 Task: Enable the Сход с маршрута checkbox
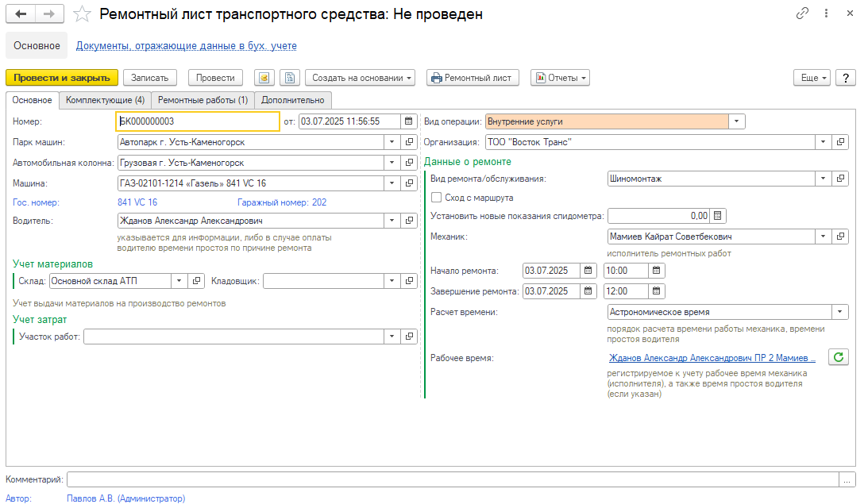pyautogui.click(x=436, y=198)
